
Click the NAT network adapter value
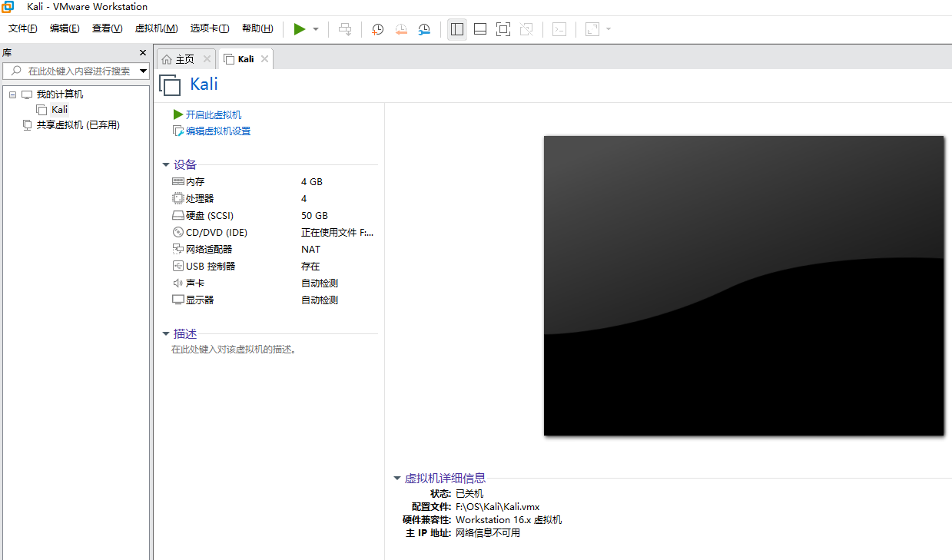pos(310,250)
